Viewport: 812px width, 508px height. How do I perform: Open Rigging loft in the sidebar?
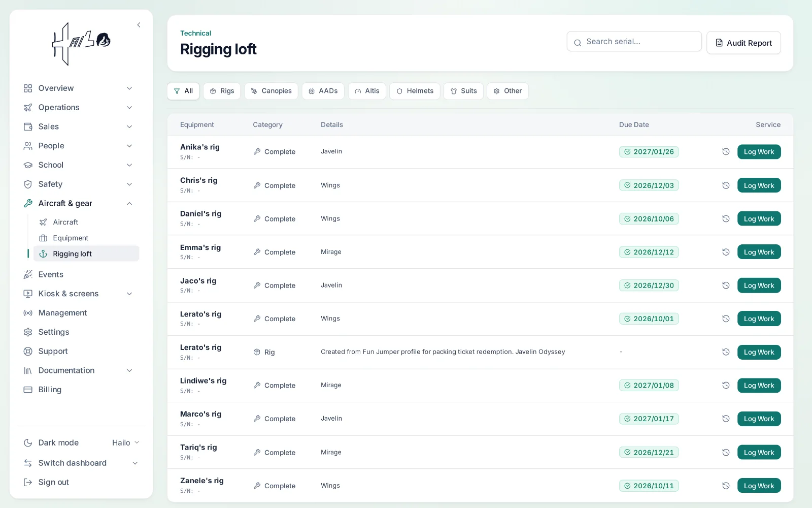point(86,254)
